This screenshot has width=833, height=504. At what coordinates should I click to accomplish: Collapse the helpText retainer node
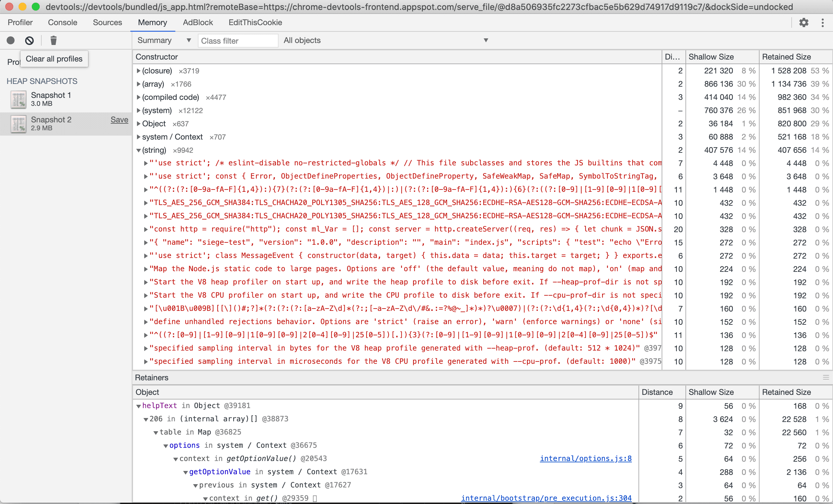(138, 406)
